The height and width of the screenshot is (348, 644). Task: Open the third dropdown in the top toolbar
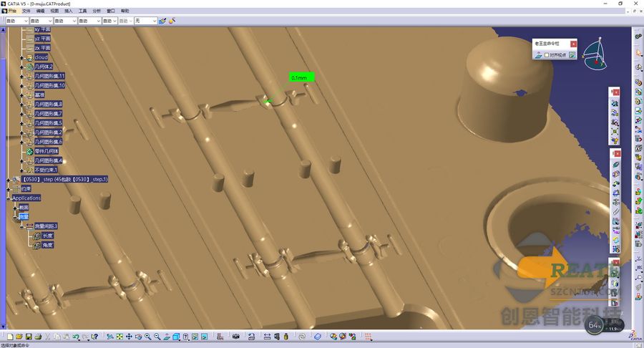(66, 21)
